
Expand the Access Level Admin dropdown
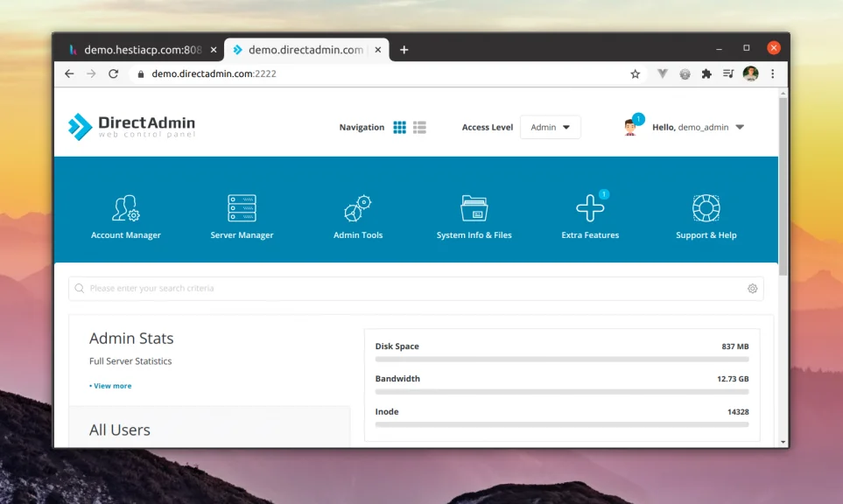click(550, 128)
